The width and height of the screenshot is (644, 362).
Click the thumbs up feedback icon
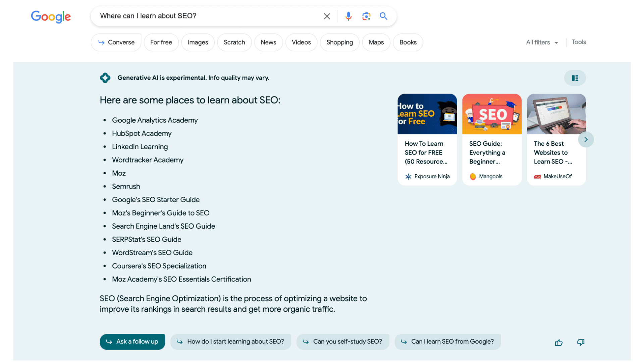558,342
